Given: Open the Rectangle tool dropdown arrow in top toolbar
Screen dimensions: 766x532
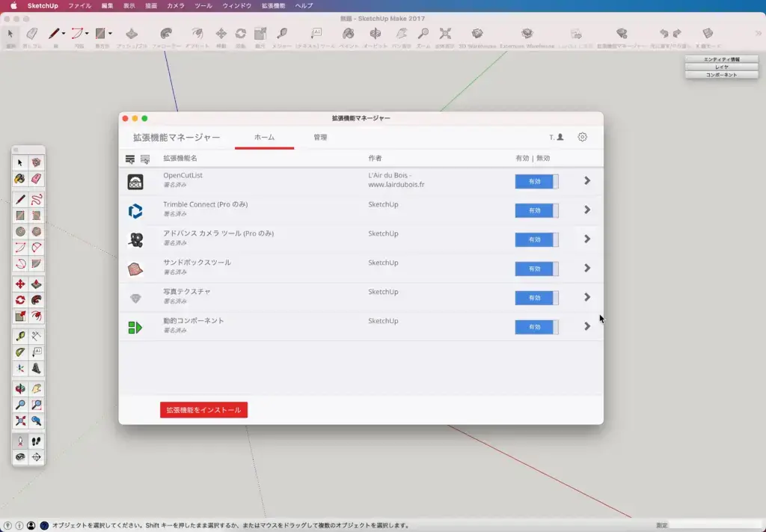Looking at the screenshot, I should (x=111, y=34).
